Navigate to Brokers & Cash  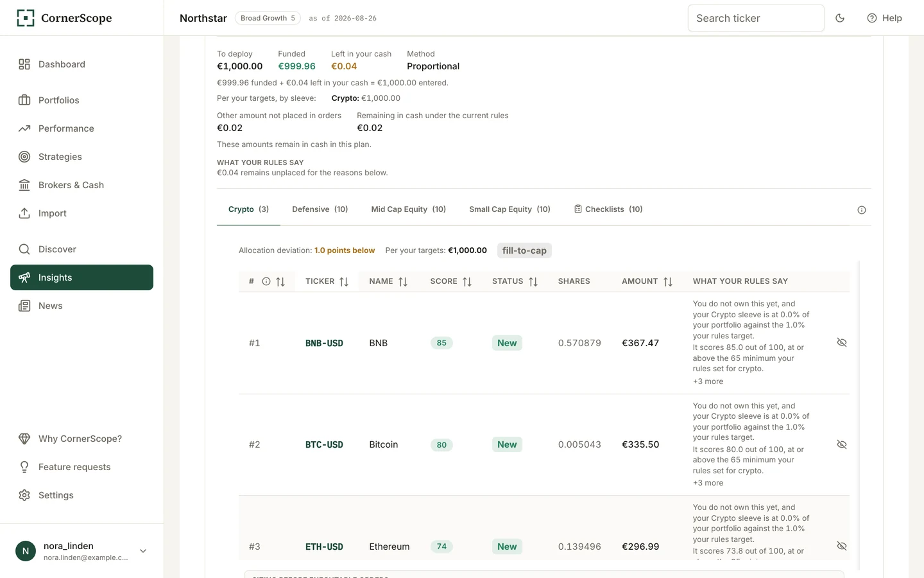click(81, 185)
